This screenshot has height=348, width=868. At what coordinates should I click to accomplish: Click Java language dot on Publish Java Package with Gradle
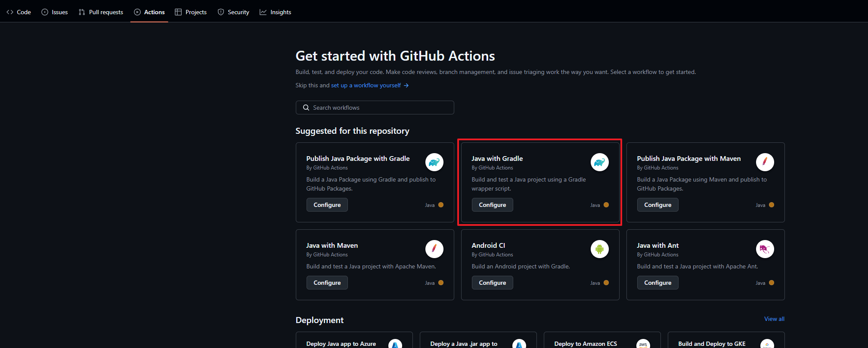click(x=441, y=205)
